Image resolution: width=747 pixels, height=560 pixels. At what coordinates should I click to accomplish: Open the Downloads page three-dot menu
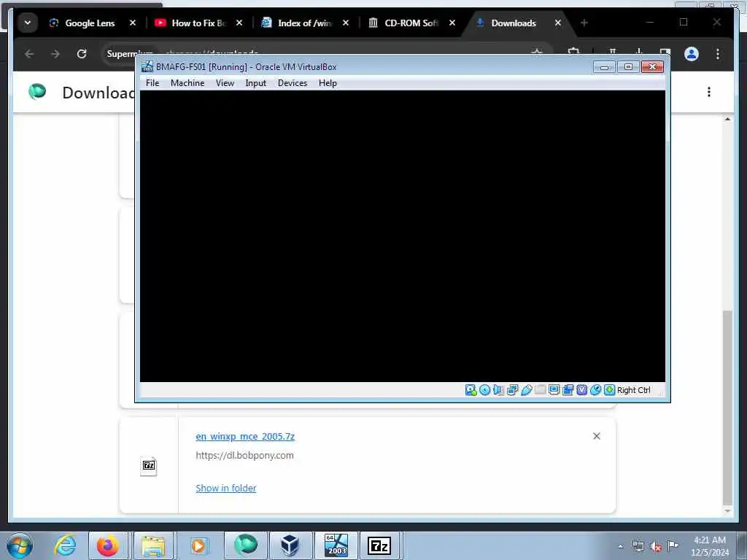pos(709,92)
